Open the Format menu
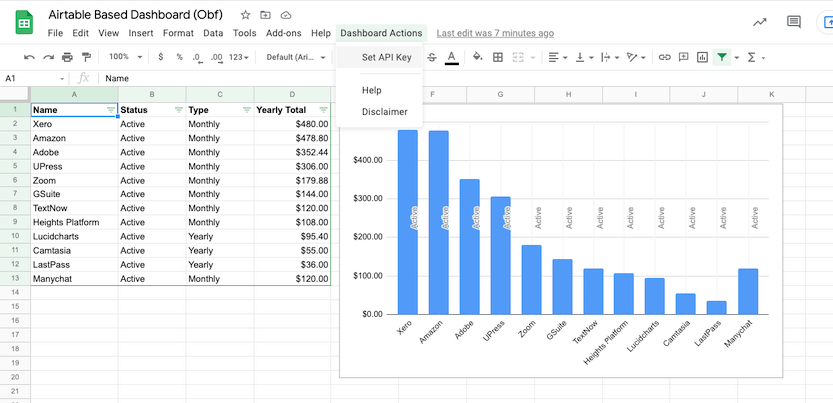The height and width of the screenshot is (403, 833). click(x=178, y=33)
